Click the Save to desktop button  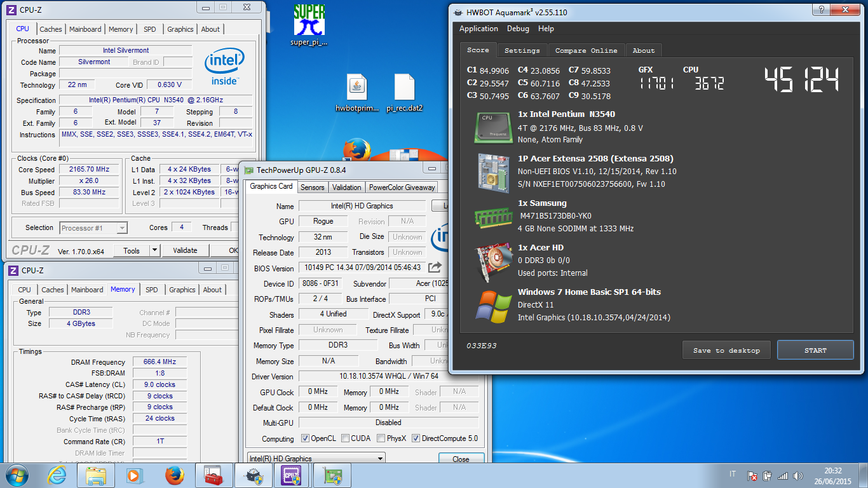727,350
